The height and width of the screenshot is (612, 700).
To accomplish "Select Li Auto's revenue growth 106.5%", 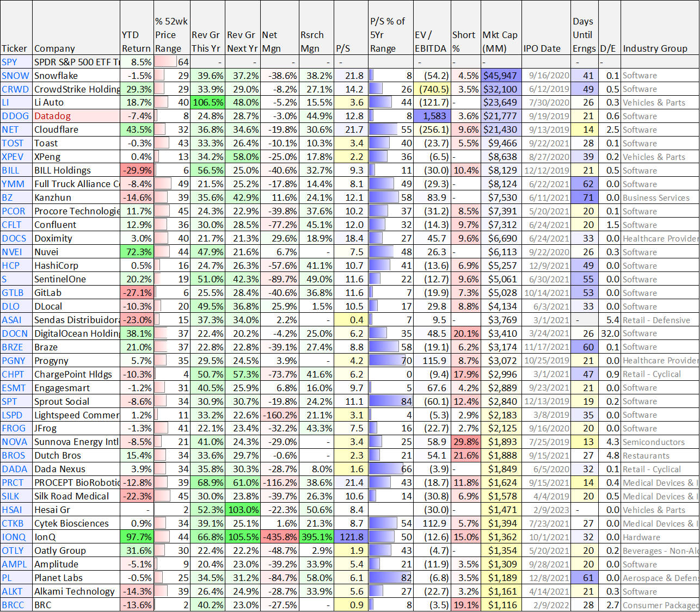I will (207, 102).
